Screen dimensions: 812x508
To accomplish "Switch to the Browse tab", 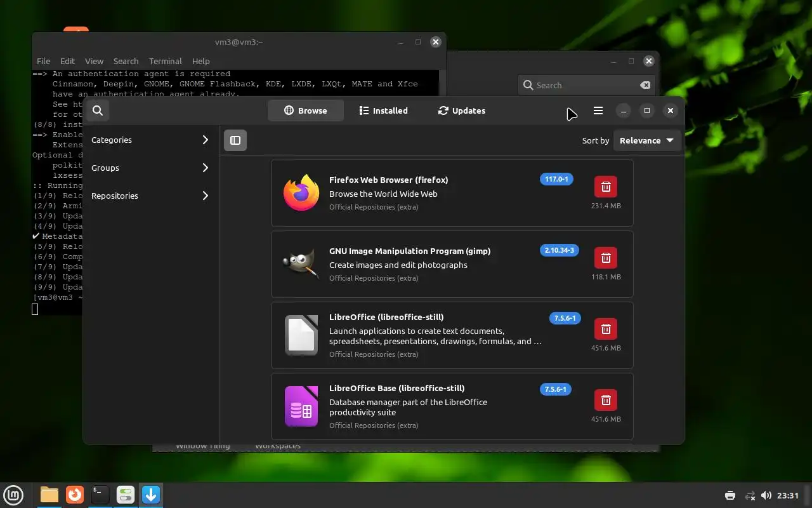I will (306, 110).
